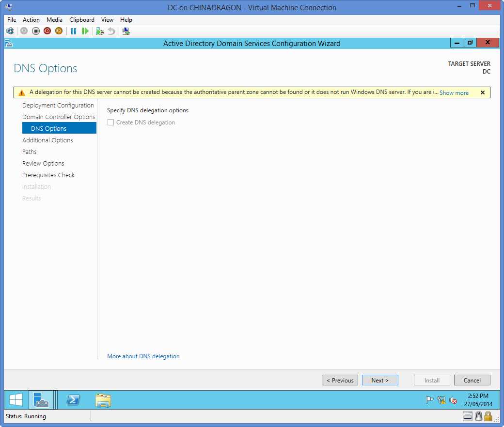Click the yellow warning triangle icon
This screenshot has height=427, width=504.
(x=21, y=93)
